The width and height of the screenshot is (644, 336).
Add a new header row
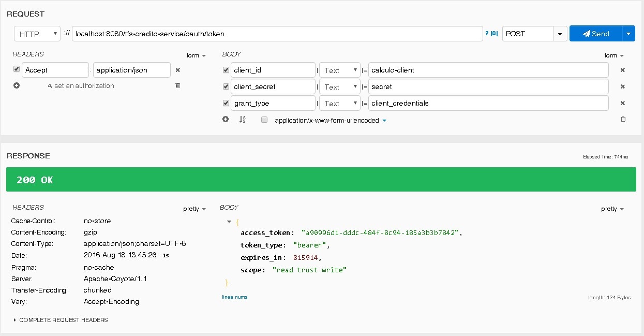tap(17, 85)
